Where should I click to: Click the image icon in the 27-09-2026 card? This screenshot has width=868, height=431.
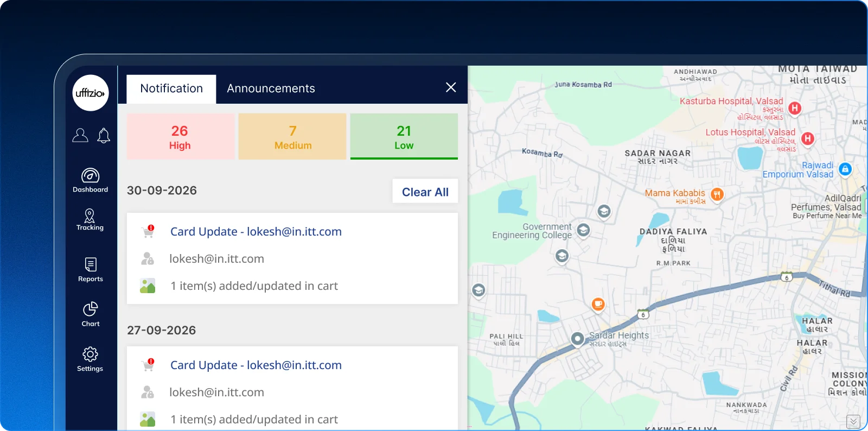tap(148, 419)
